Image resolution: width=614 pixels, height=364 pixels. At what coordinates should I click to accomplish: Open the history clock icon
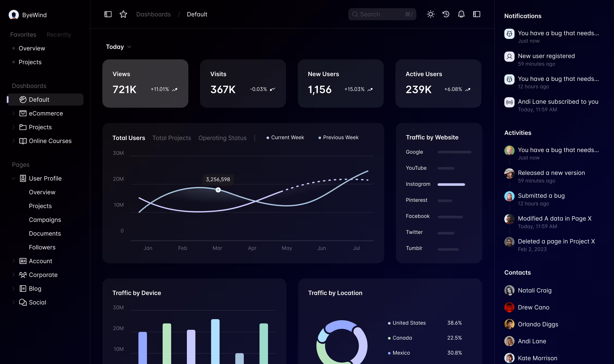pyautogui.click(x=446, y=14)
